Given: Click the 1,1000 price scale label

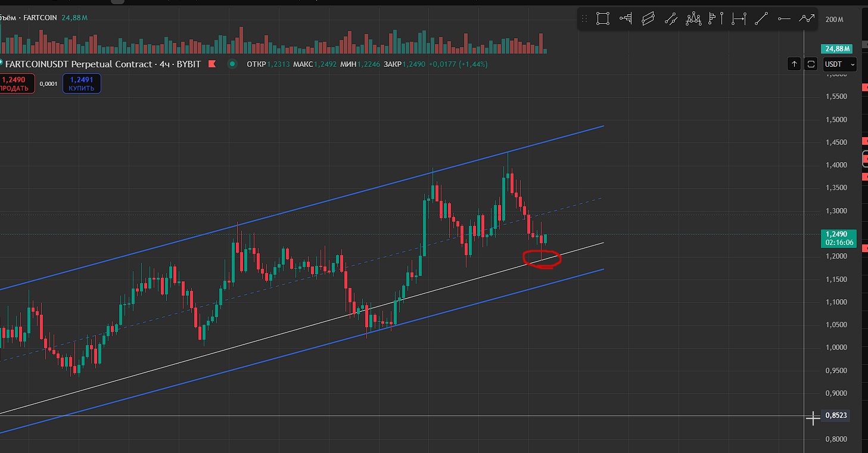Looking at the screenshot, I should (836, 302).
